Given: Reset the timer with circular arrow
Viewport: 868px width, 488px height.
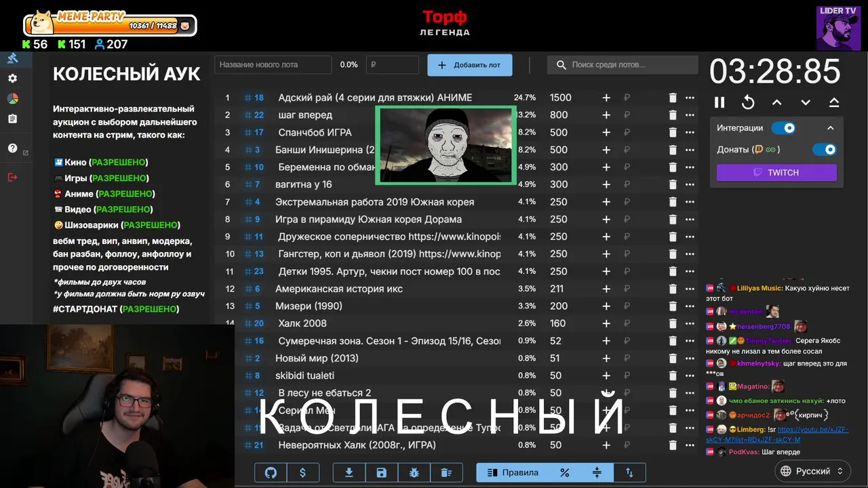Looking at the screenshot, I should click(748, 102).
